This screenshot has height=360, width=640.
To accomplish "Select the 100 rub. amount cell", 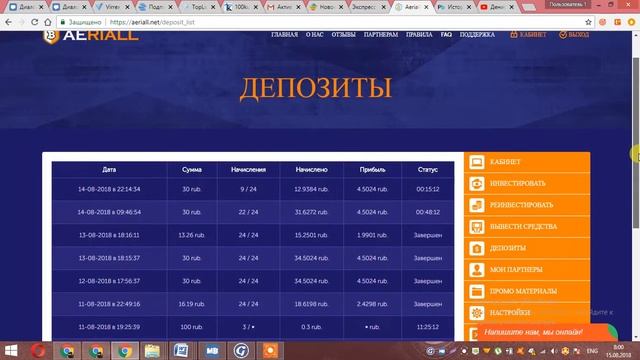I will coord(191,327).
